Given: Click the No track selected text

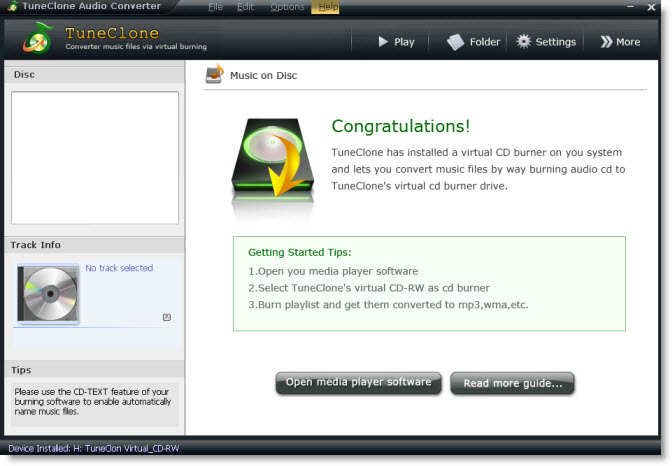Looking at the screenshot, I should (x=119, y=268).
